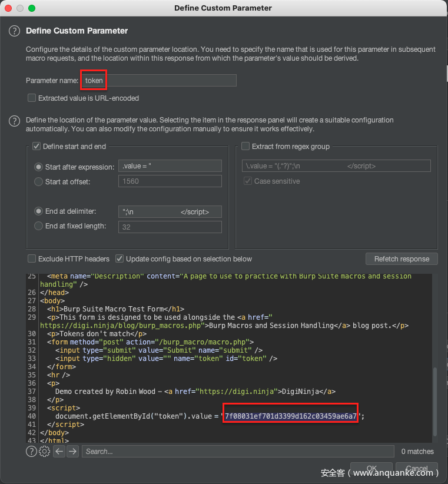The width and height of the screenshot is (448, 484).
Task: Toggle 'Define start and end' checkbox
Action: [36, 147]
